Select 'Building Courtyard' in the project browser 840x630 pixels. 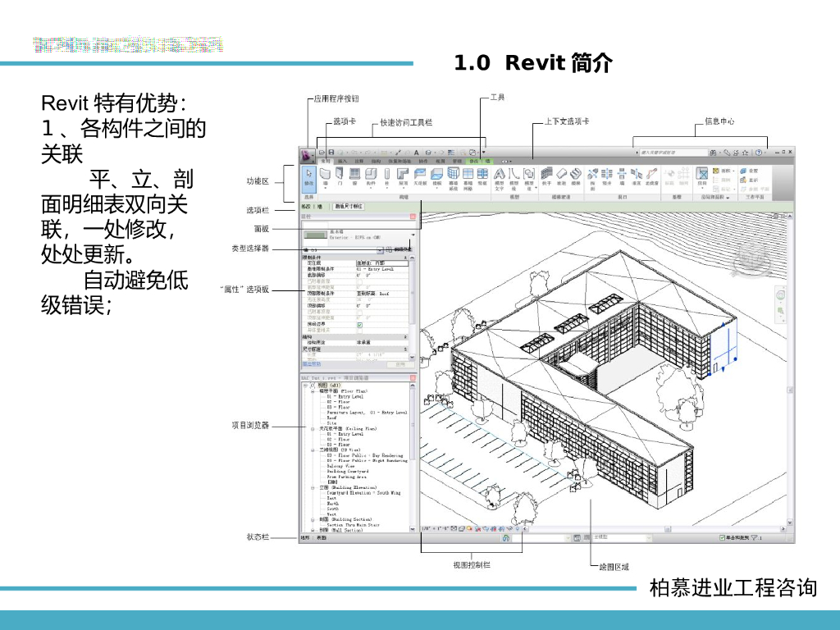pos(348,472)
